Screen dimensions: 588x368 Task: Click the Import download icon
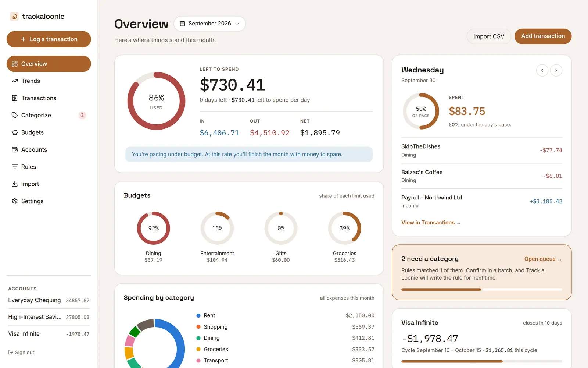click(15, 184)
